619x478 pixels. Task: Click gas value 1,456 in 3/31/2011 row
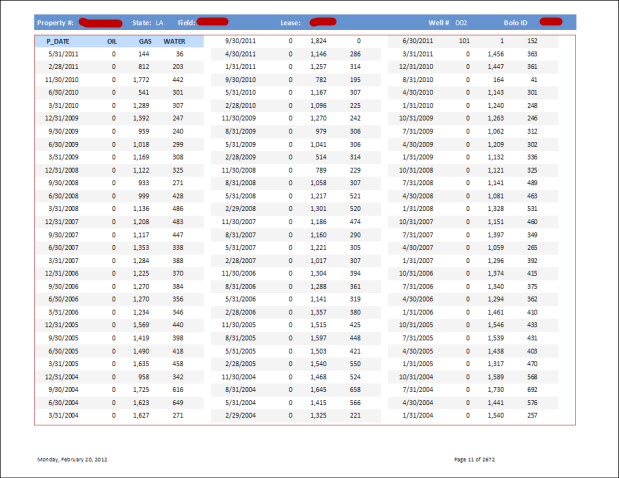click(495, 54)
